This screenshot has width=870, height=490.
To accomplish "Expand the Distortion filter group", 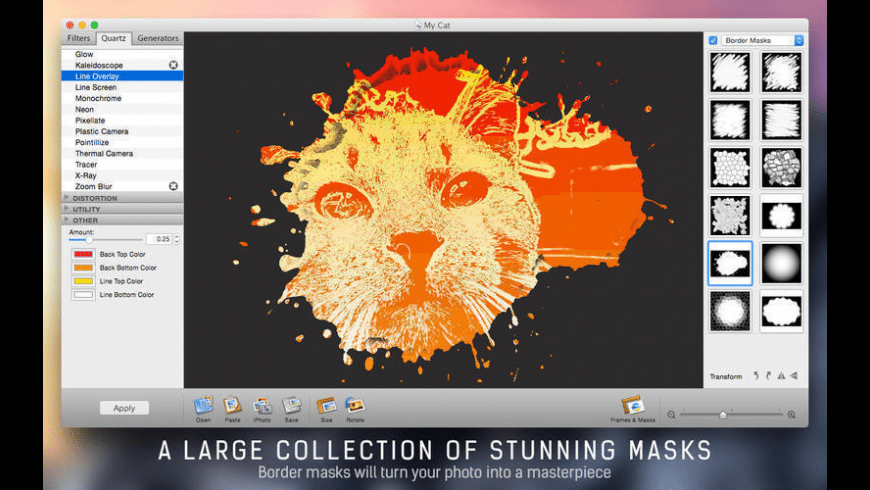I will point(67,198).
